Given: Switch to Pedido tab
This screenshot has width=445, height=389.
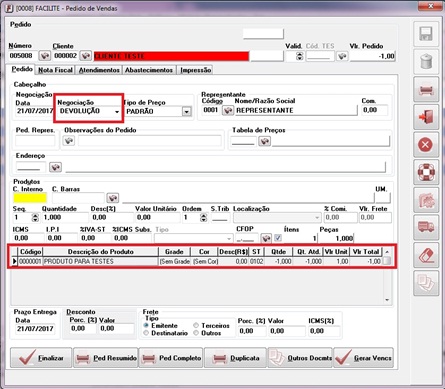Looking at the screenshot, I should [22, 69].
